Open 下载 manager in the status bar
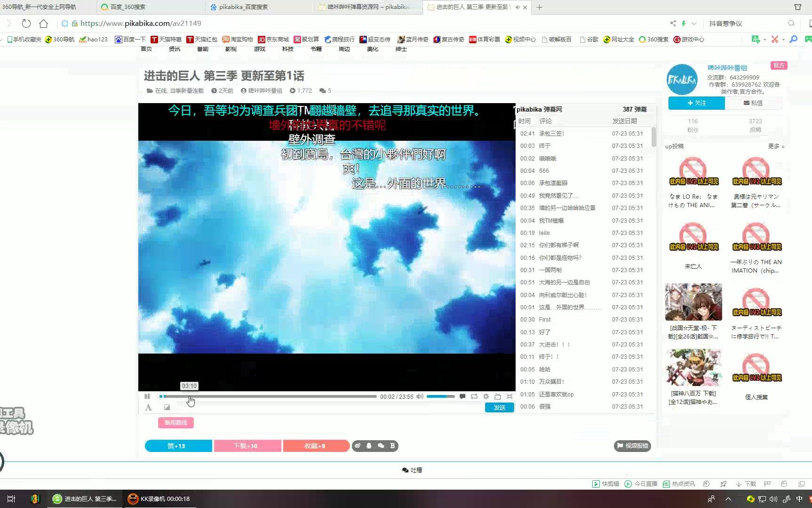Viewport: 812px width, 508px height. [746, 484]
